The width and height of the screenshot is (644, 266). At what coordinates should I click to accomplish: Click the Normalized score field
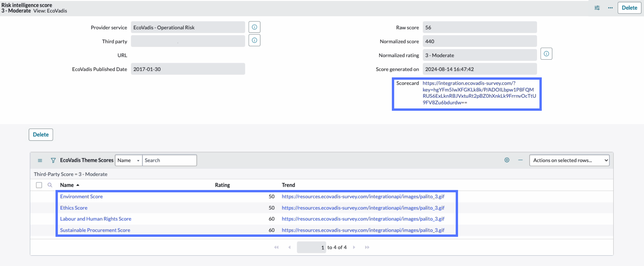[480, 41]
